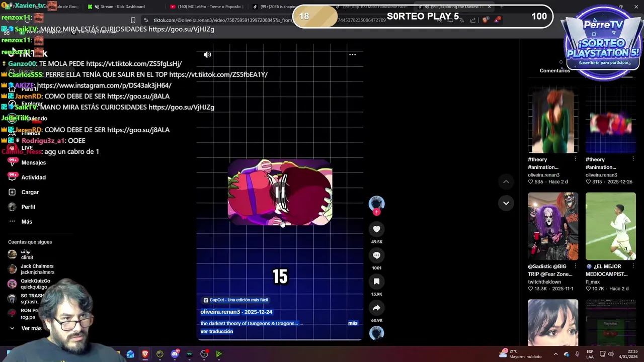
Task: Open Brave browser in the taskbar
Action: pyautogui.click(x=145, y=354)
